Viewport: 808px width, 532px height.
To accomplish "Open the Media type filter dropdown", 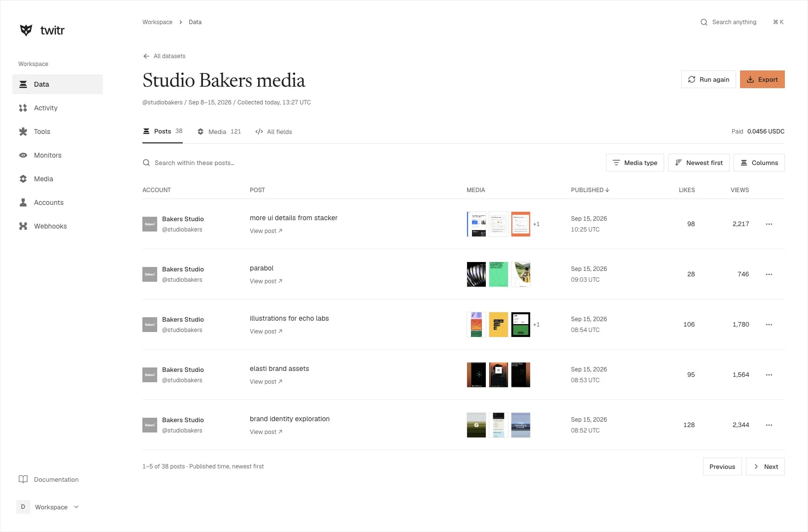I will (635, 163).
